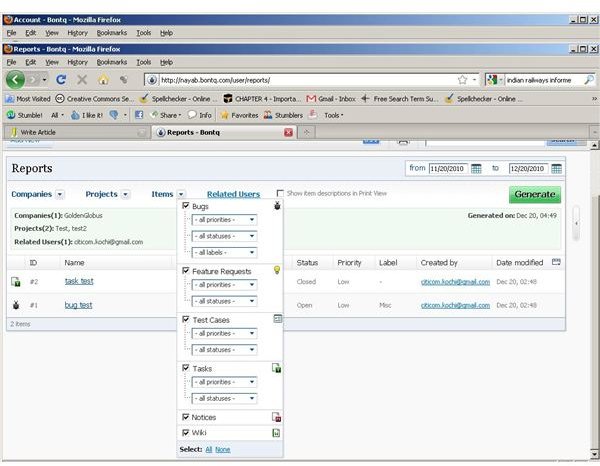600x466 pixels.
Task: Click the Test Cases icon in dropdown
Action: [x=277, y=318]
